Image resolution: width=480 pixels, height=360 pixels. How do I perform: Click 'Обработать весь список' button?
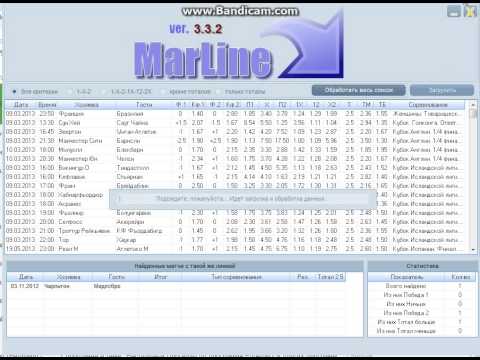[358, 90]
